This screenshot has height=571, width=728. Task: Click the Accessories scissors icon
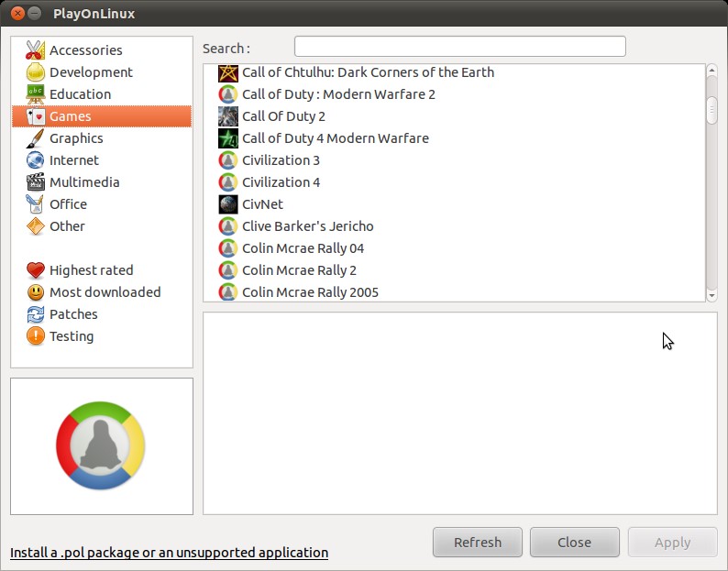35,50
